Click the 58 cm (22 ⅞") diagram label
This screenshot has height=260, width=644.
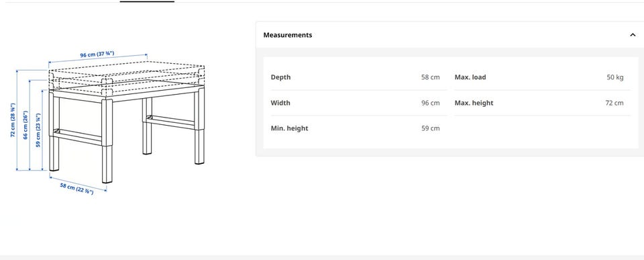coord(76,188)
